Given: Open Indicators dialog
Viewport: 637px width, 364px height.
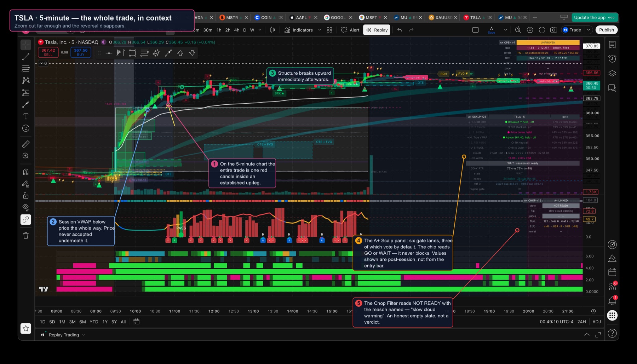Looking at the screenshot, I should (x=299, y=30).
